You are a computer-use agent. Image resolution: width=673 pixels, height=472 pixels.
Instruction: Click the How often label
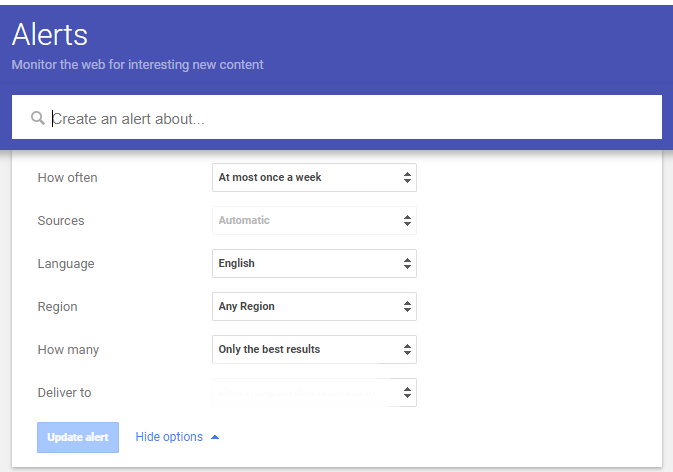point(67,178)
